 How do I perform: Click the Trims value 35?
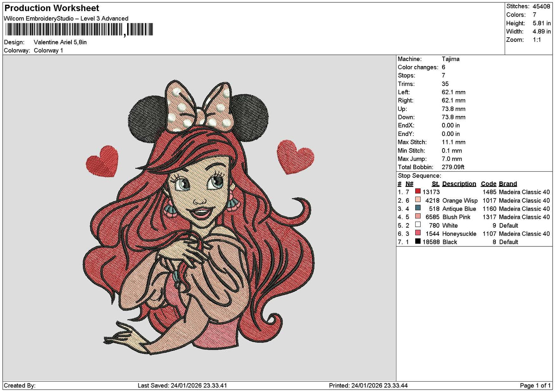click(445, 84)
